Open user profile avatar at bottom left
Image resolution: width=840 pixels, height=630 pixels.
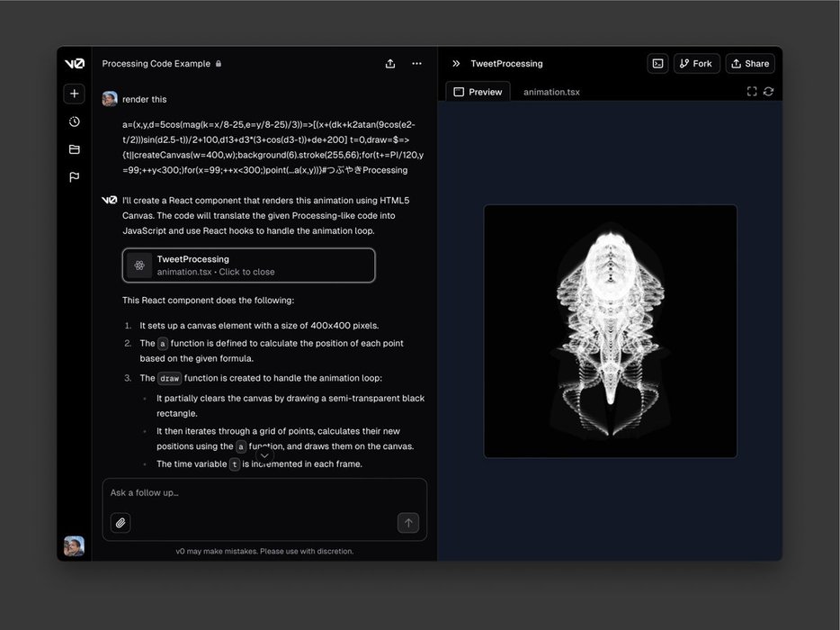point(74,545)
